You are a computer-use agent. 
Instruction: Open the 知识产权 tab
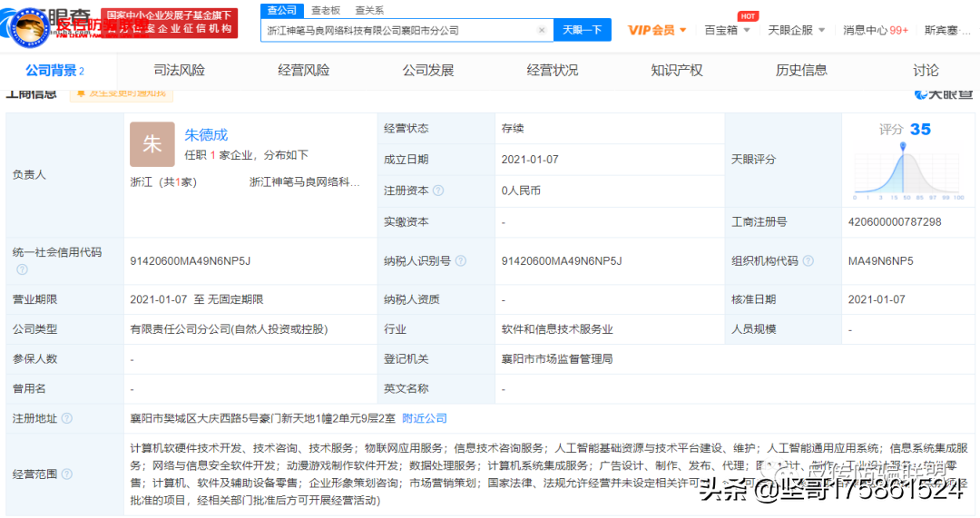point(677,71)
